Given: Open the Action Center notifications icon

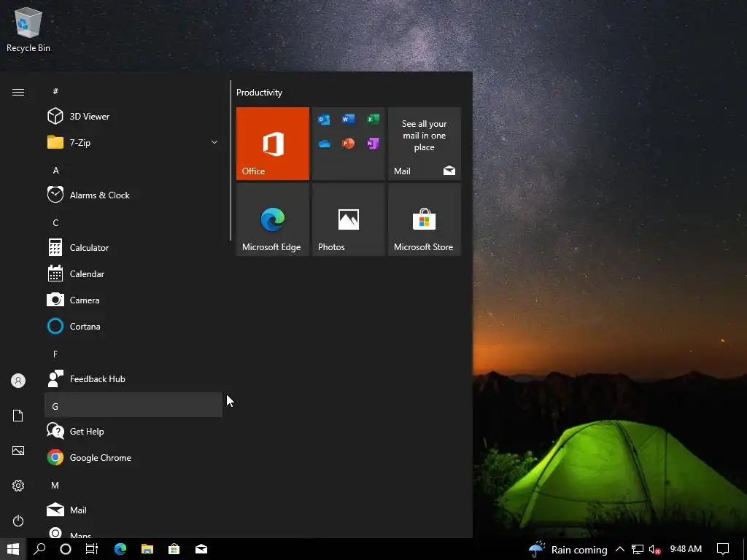Looking at the screenshot, I should pos(723,549).
